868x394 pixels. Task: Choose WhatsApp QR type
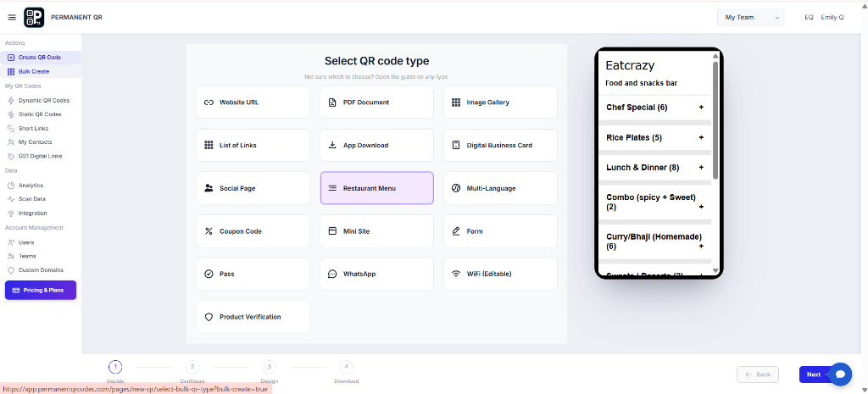pos(377,274)
